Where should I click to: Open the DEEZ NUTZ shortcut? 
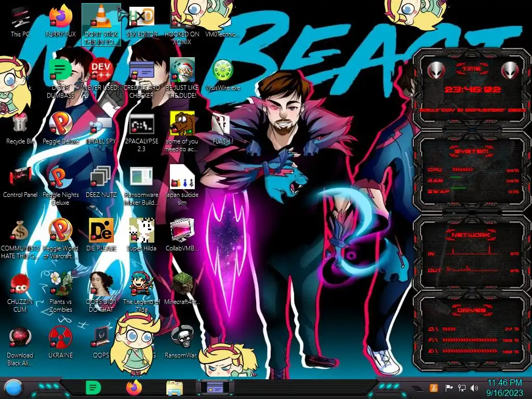pyautogui.click(x=101, y=182)
